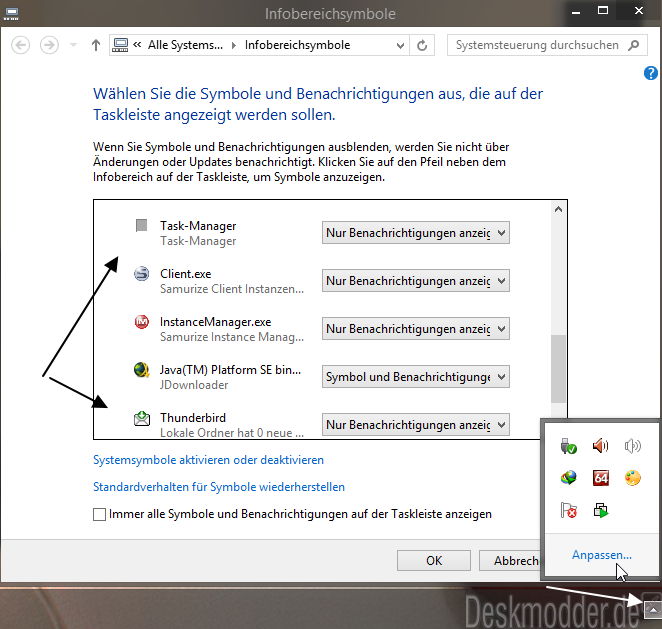Image resolution: width=662 pixels, height=629 pixels.
Task: Open the blue Help icon
Action: tap(651, 73)
